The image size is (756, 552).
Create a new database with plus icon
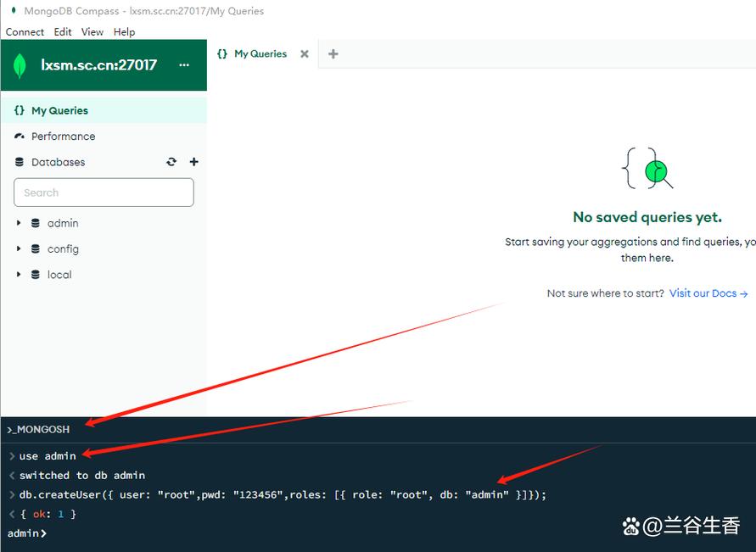pyautogui.click(x=193, y=162)
